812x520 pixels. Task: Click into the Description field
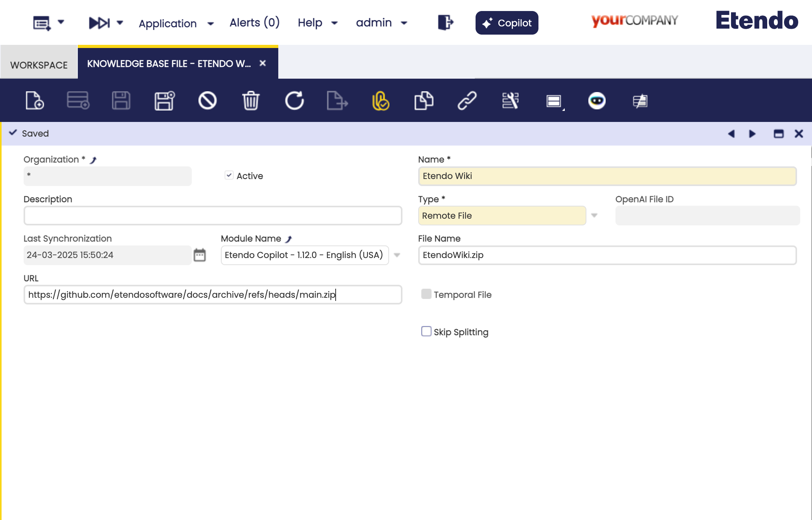pos(213,216)
